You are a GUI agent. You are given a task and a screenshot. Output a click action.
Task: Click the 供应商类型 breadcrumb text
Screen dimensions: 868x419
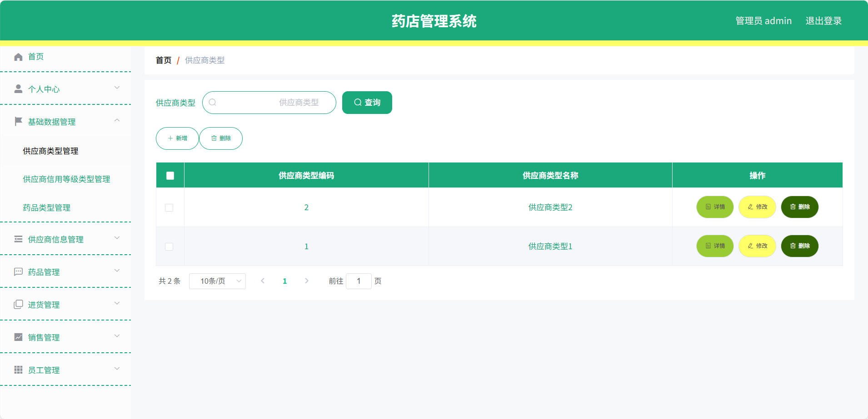pyautogui.click(x=205, y=60)
